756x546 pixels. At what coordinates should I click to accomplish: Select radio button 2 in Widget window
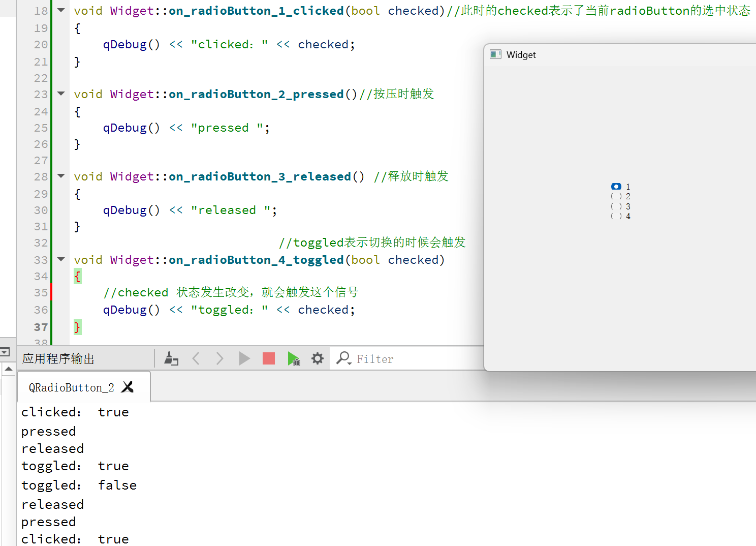[616, 196]
